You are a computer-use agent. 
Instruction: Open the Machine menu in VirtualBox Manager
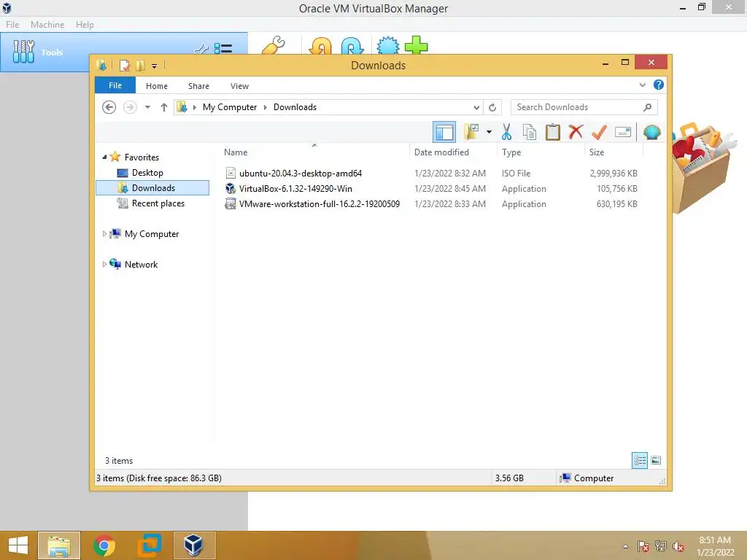pos(47,24)
